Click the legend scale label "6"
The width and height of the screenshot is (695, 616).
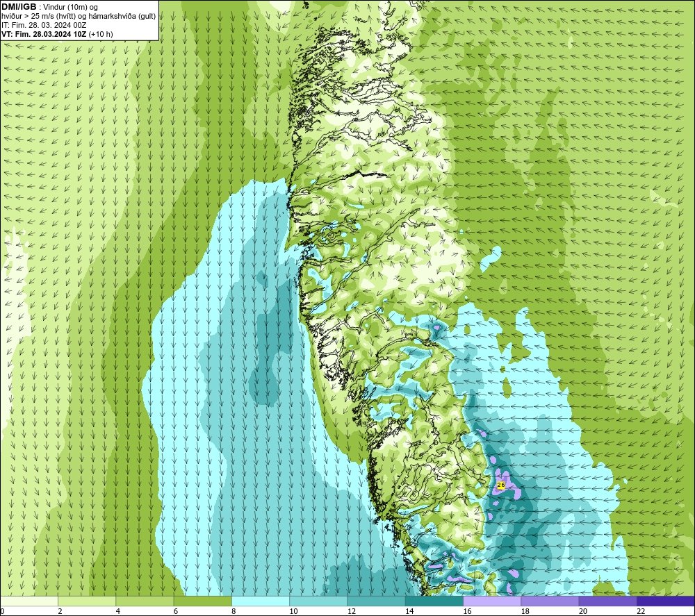click(176, 612)
